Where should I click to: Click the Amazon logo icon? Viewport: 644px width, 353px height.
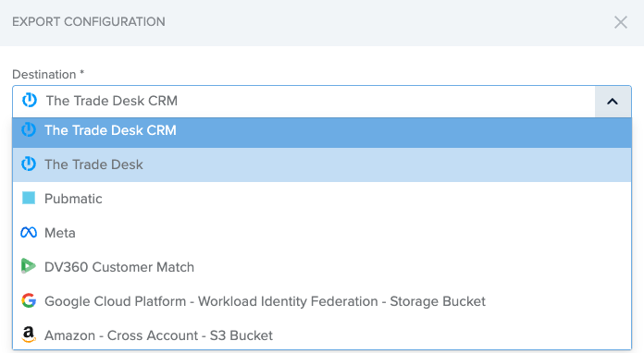[x=29, y=335]
